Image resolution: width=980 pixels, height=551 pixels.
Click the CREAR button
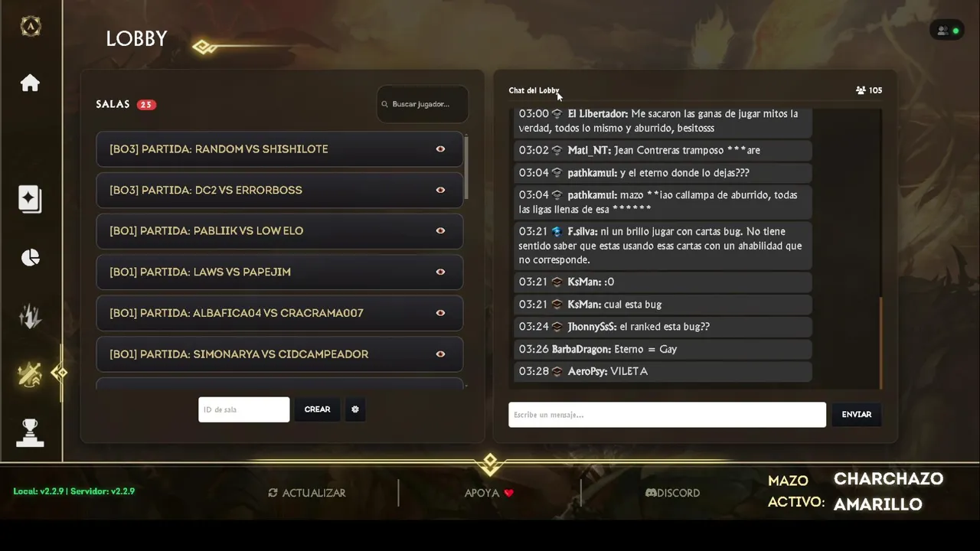pyautogui.click(x=317, y=409)
